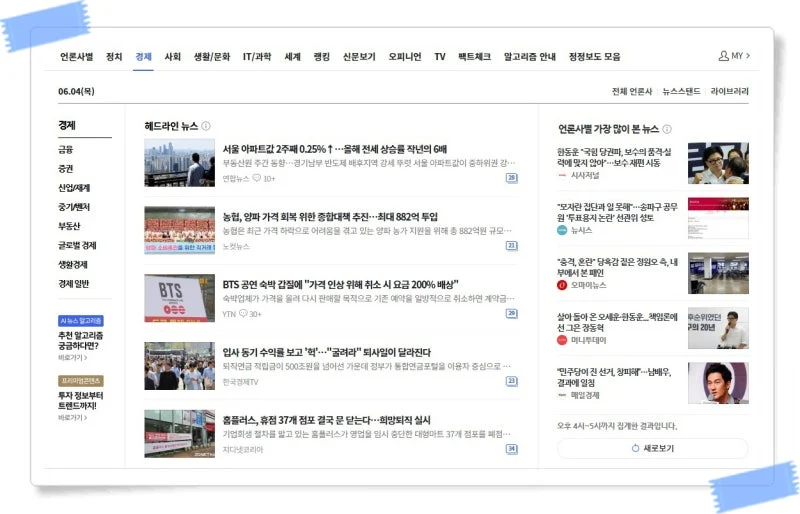The width and height of the screenshot is (800, 514).
Task: Open comments icon on BTS 공연 article
Action: (x=243, y=313)
